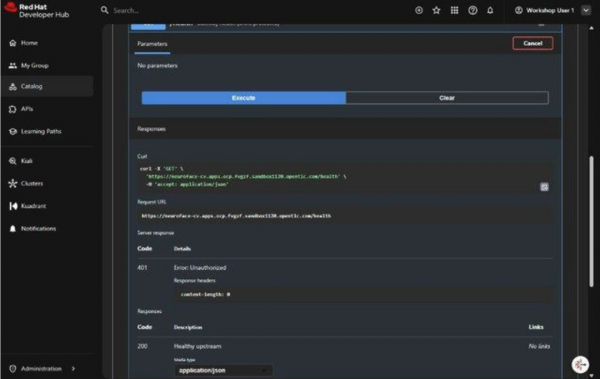Open the help question mark icon
This screenshot has width=600, height=379.
click(x=473, y=10)
